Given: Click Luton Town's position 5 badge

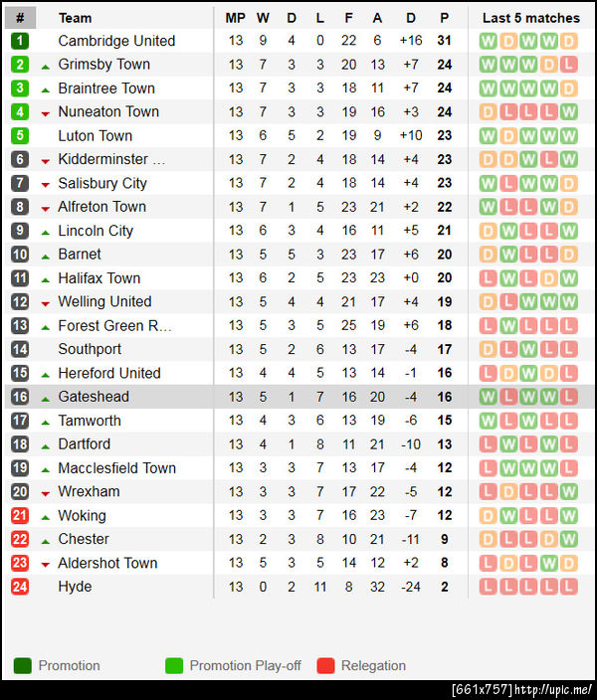Looking at the screenshot, I should click(x=20, y=136).
